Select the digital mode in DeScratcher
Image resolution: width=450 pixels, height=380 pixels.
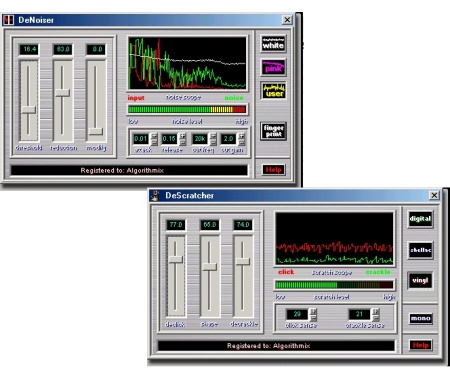click(x=420, y=219)
